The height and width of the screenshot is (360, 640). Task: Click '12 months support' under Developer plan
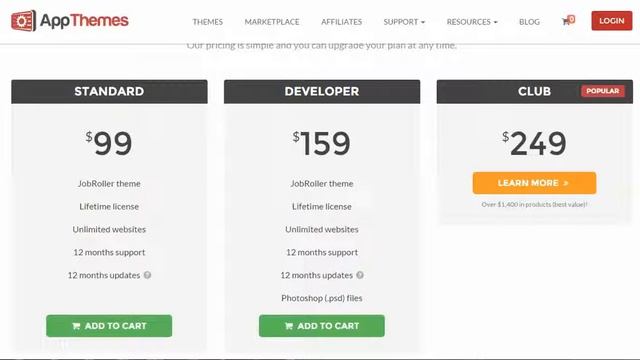coord(322,252)
